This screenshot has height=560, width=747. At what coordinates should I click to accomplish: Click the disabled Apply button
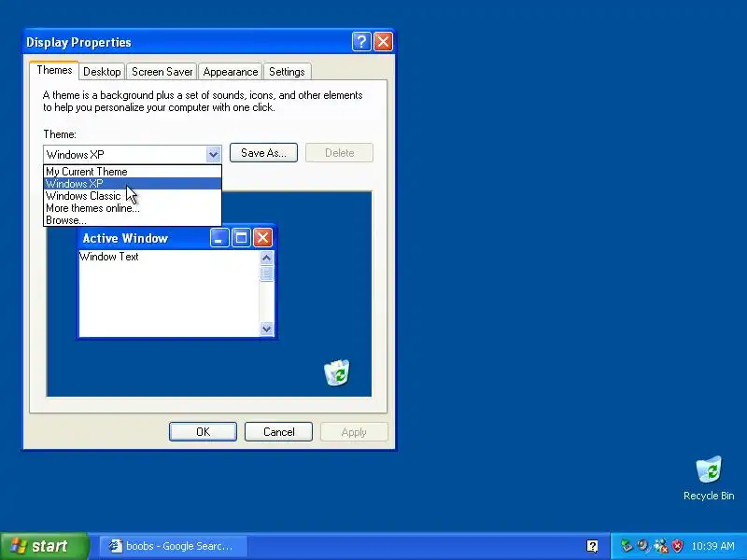point(354,432)
